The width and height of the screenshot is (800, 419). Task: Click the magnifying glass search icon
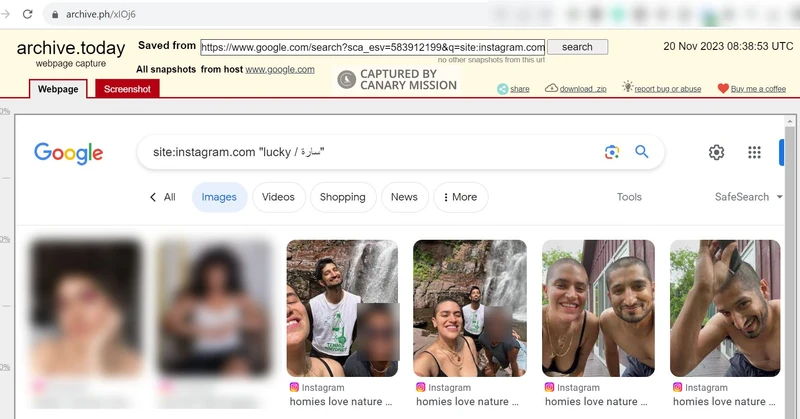coord(642,152)
